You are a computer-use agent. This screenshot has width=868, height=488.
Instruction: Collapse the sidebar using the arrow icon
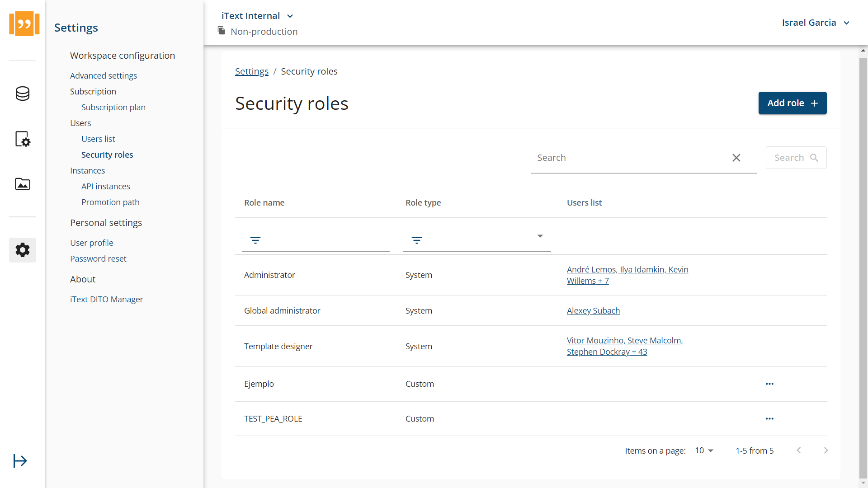tap(20, 460)
